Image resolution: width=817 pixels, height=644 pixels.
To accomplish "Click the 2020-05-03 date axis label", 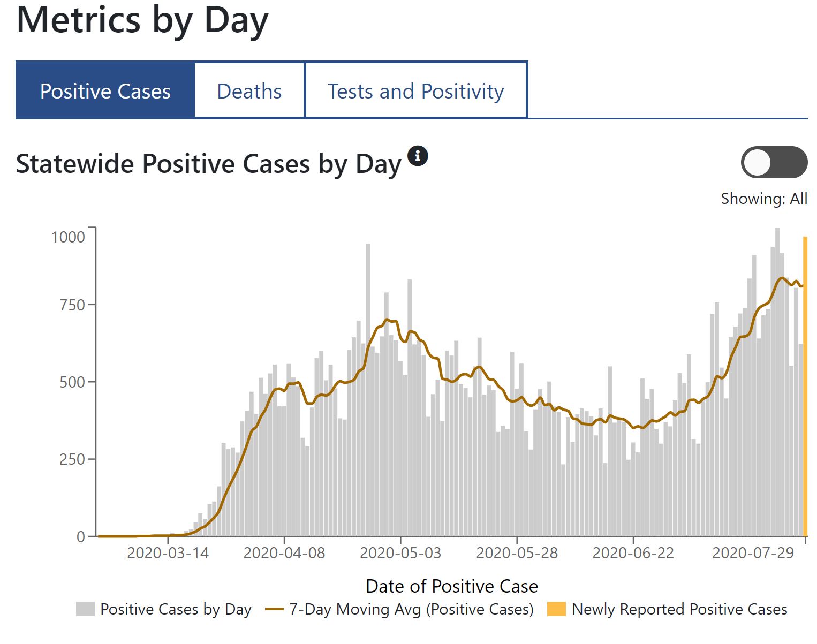I will coord(400,553).
